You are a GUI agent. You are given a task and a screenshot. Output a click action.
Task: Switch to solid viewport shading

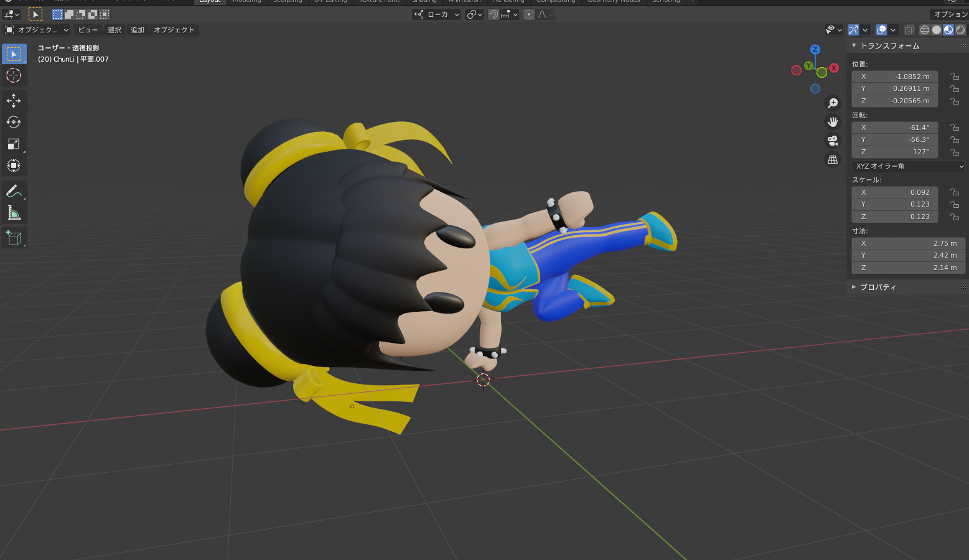click(x=937, y=30)
